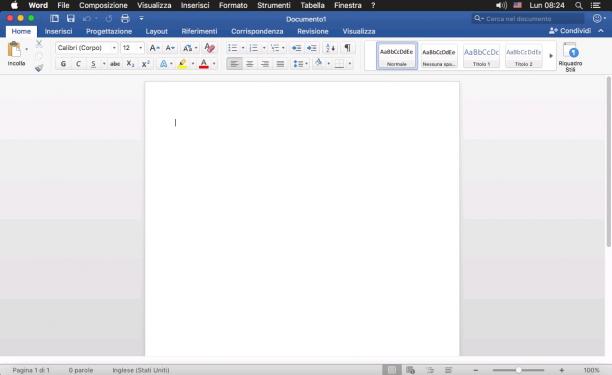Open the quick access toolbar customize arrow
Viewport: 612px width, 375px height.
[x=141, y=18]
